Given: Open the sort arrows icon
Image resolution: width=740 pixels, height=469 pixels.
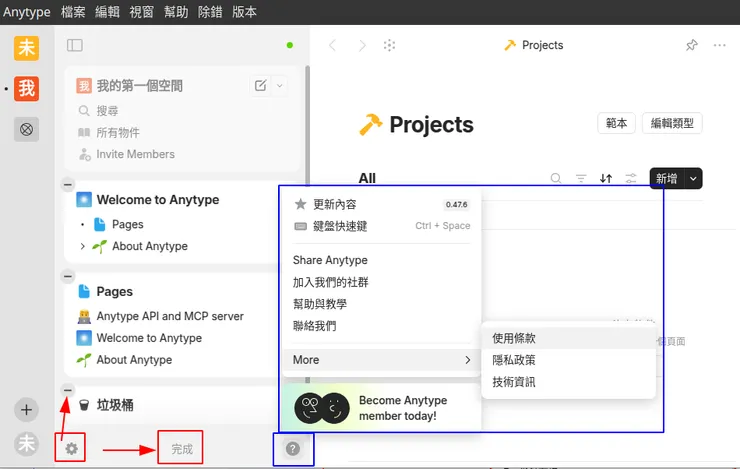Looking at the screenshot, I should (606, 178).
